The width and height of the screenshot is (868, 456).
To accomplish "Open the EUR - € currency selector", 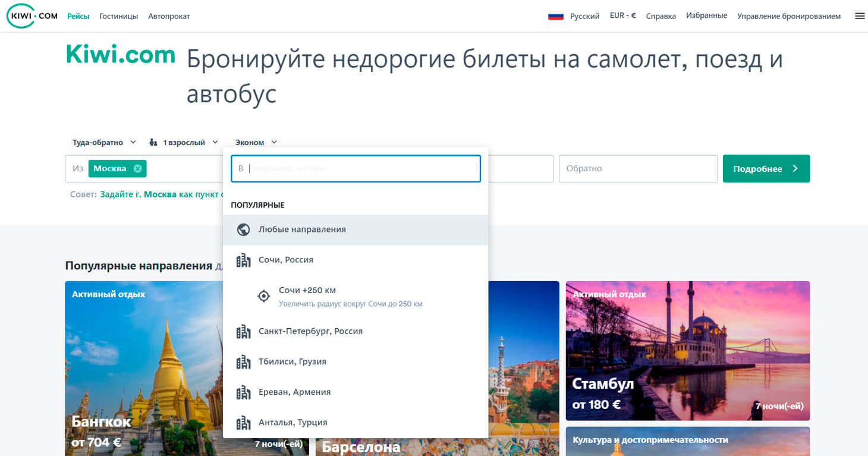I will tap(622, 16).
